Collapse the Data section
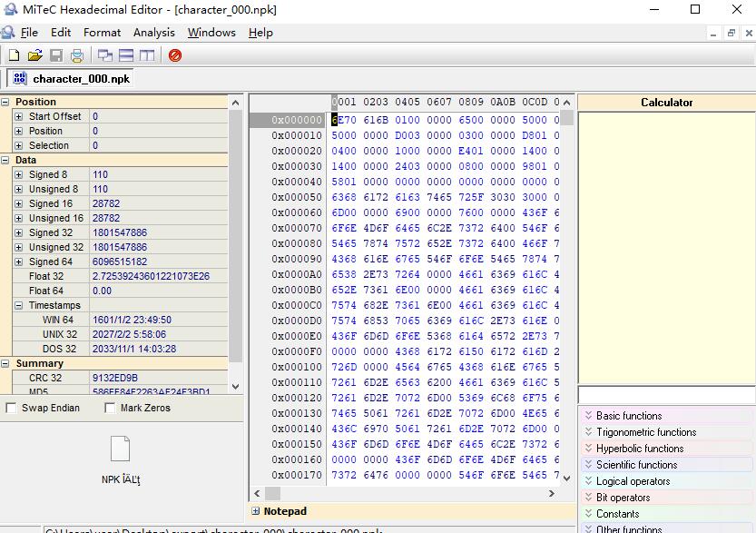Viewport: 756px width, 533px height. (5, 160)
